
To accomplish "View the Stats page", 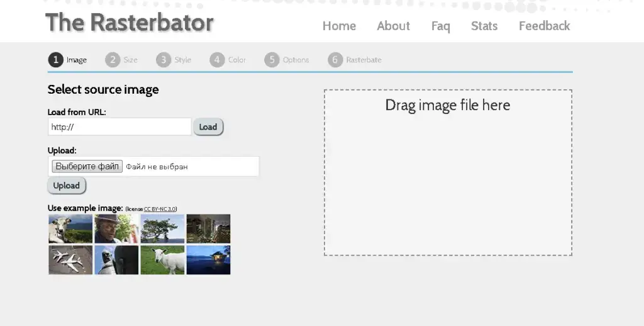I will (484, 26).
